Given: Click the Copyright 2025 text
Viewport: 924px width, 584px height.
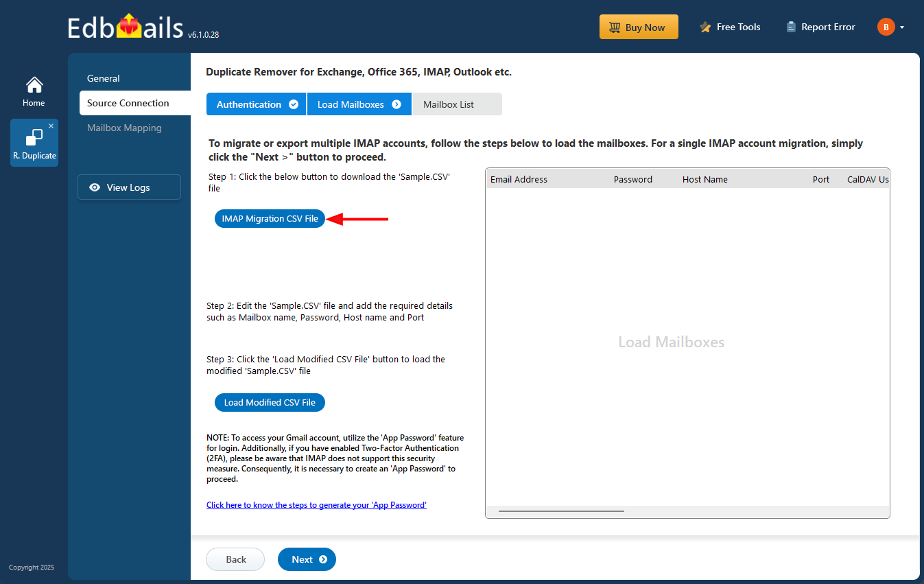Looking at the screenshot, I should pos(32,568).
